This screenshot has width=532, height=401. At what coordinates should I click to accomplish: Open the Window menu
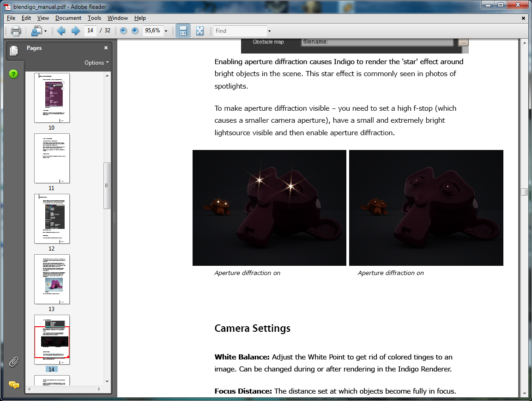(118, 18)
